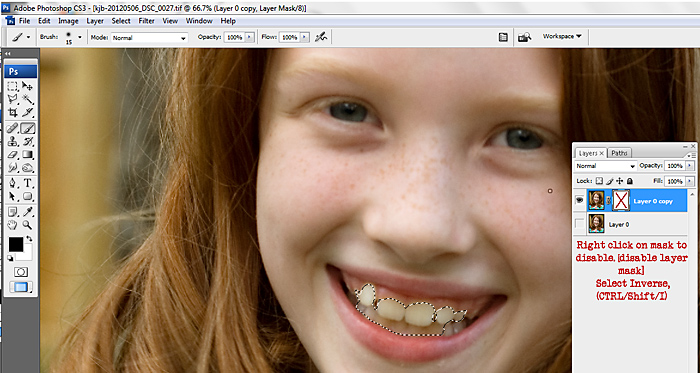The image size is (700, 373).
Task: Select the Path Selection tool
Action: pyautogui.click(x=12, y=196)
